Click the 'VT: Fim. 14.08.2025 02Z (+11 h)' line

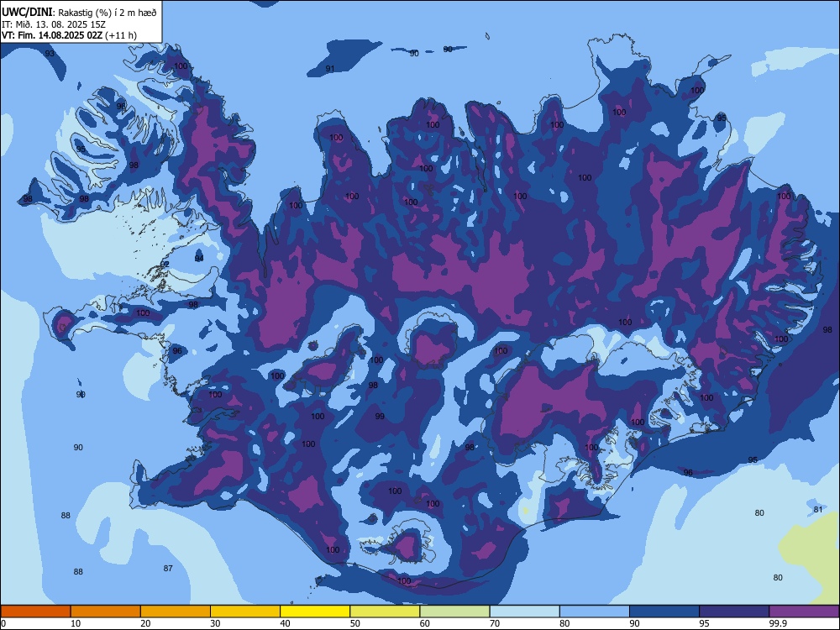point(69,35)
